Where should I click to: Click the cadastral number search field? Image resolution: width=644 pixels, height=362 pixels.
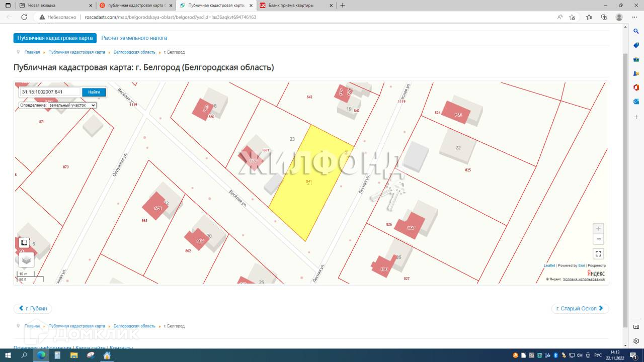coord(50,92)
